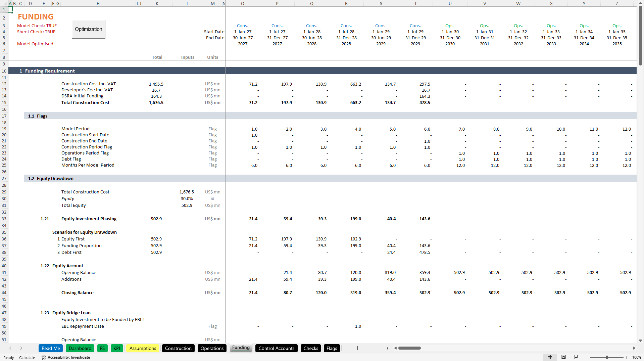Viewport: 644px width, 361px height.
Task: Click zoom in plus icon
Action: click(627, 357)
